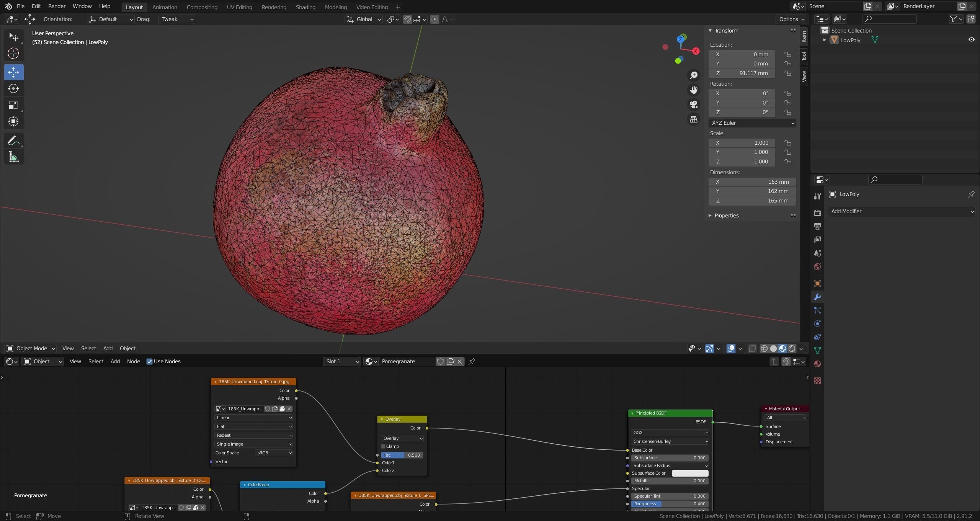Switch to the Shading workspace tab
This screenshot has height=521, width=980.
pos(305,7)
